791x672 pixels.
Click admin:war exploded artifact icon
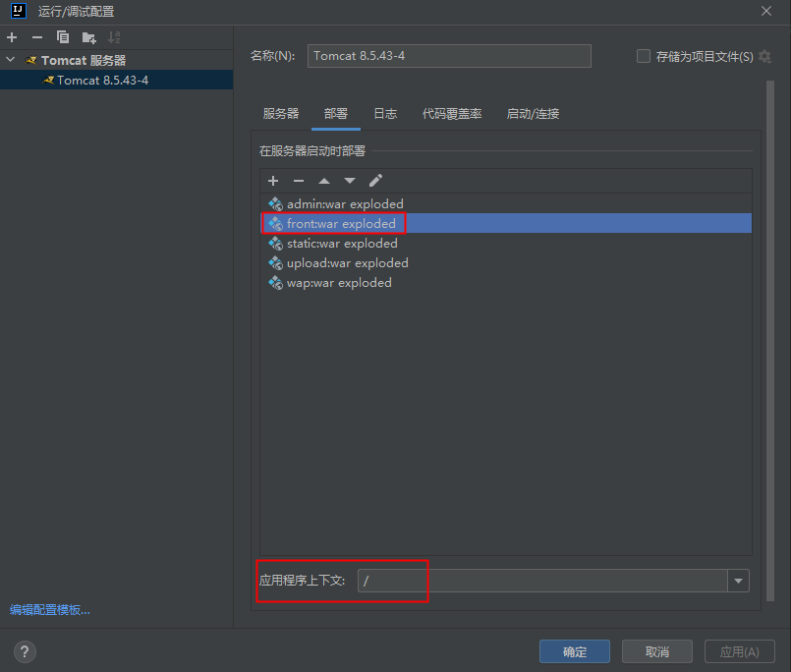pyautogui.click(x=275, y=203)
